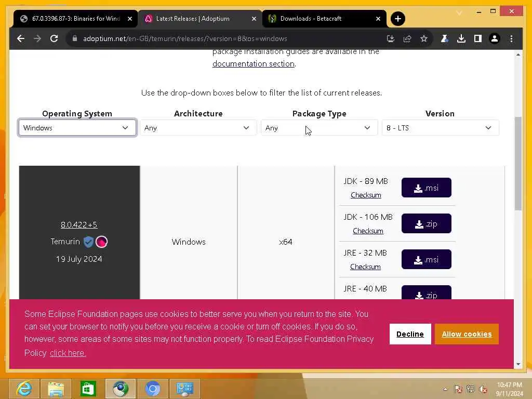Open the control panel taskbar icon

[x=185, y=389]
